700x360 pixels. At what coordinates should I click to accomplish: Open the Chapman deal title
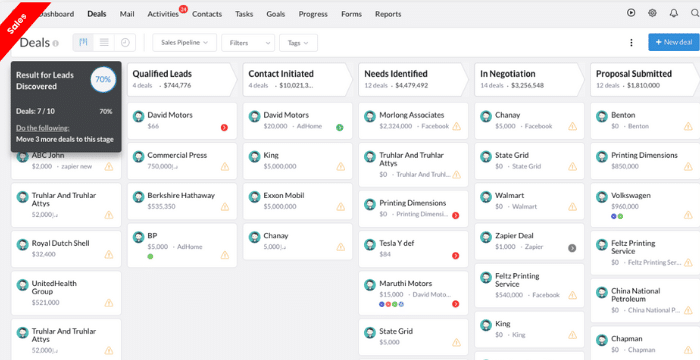click(x=627, y=339)
